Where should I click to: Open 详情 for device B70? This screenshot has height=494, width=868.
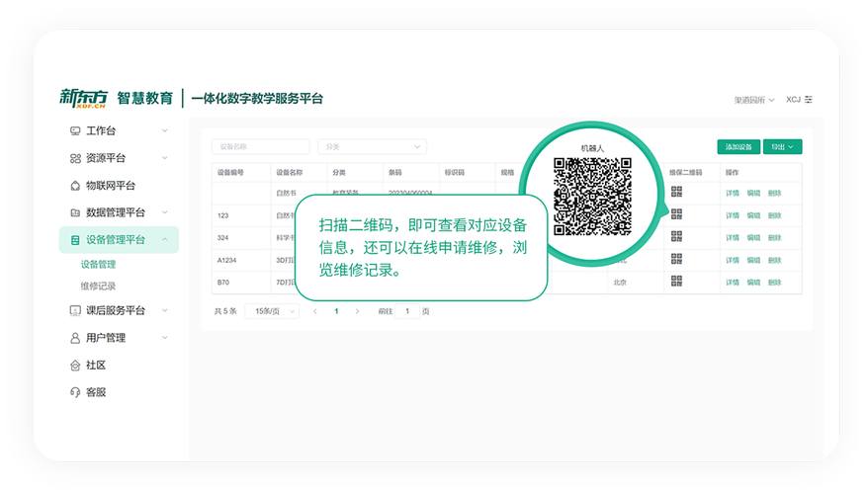click(733, 283)
